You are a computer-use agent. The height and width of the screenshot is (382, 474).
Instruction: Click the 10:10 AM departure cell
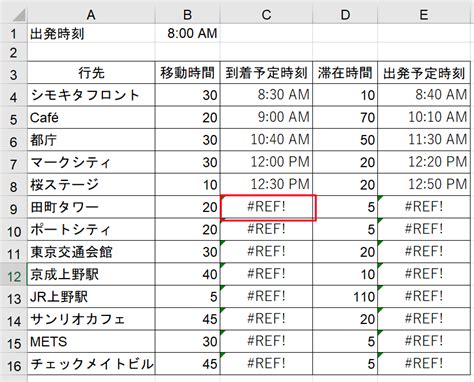[x=424, y=118]
